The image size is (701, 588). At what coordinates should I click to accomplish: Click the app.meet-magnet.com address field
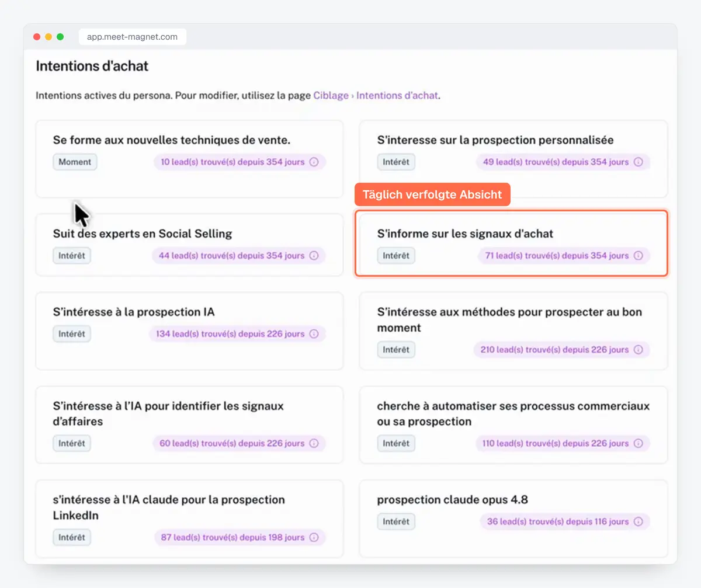[133, 37]
